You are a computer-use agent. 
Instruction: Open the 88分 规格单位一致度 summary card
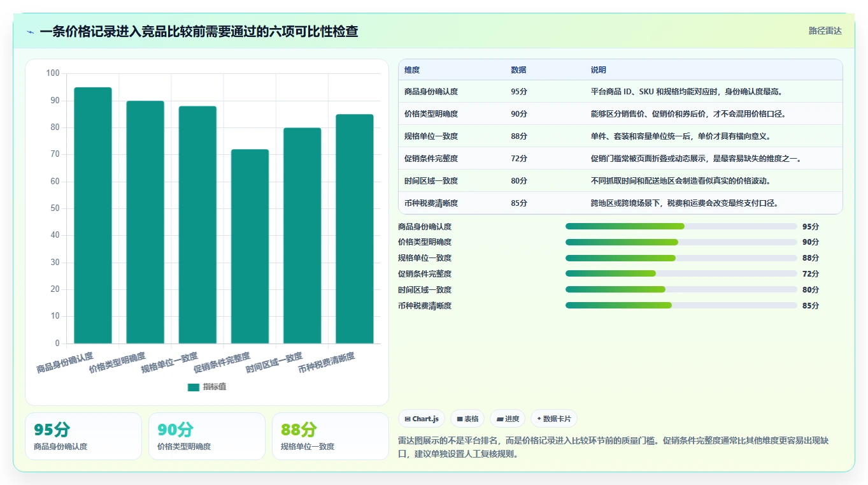pyautogui.click(x=331, y=436)
